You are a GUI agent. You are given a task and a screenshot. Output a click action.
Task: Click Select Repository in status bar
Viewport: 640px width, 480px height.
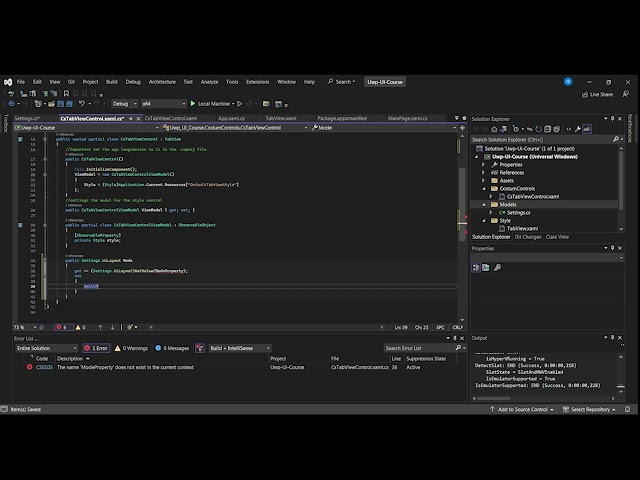589,409
